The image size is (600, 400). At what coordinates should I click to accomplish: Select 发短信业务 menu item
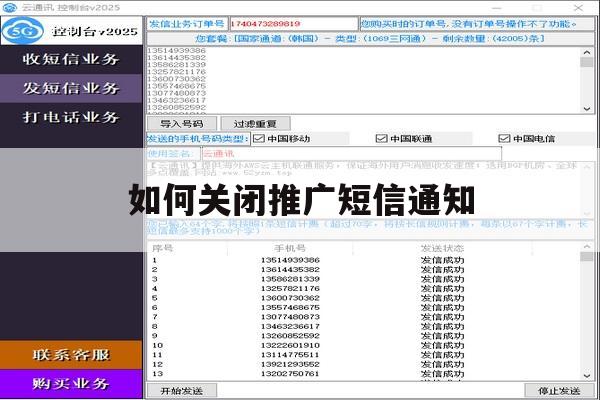[71, 88]
